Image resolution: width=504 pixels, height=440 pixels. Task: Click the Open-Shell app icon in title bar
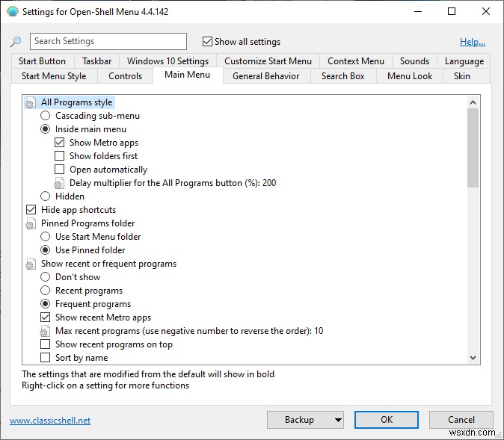tap(13, 11)
